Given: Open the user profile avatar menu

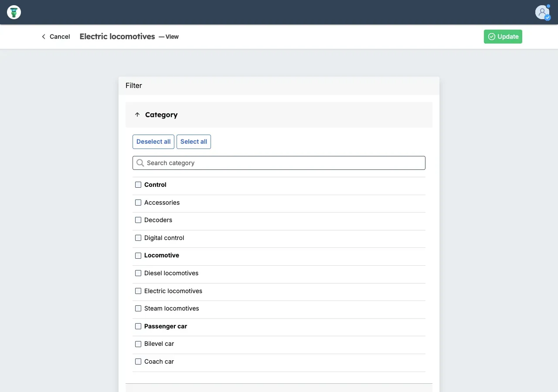Looking at the screenshot, I should tap(542, 12).
